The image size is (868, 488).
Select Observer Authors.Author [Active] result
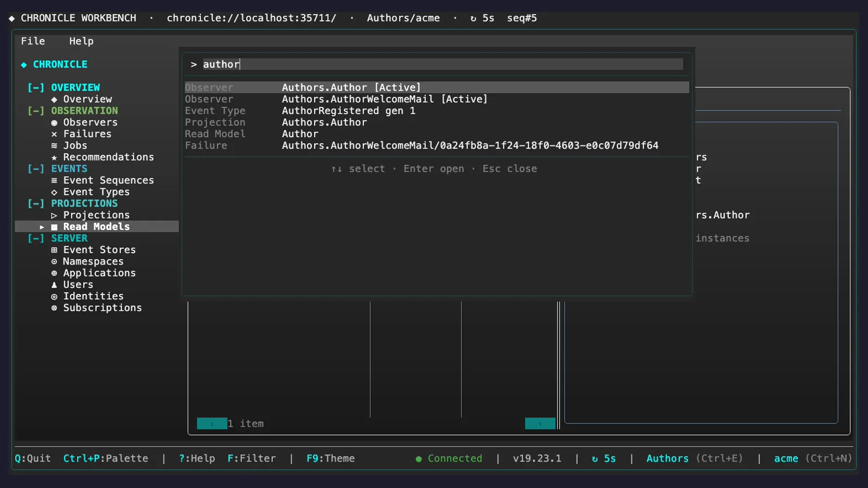point(437,87)
